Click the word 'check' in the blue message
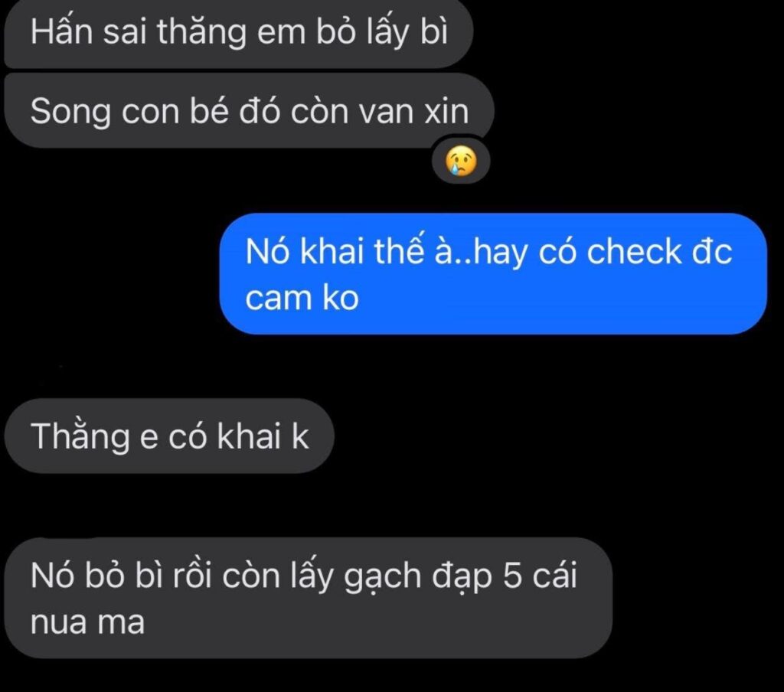784x692 pixels. click(633, 251)
